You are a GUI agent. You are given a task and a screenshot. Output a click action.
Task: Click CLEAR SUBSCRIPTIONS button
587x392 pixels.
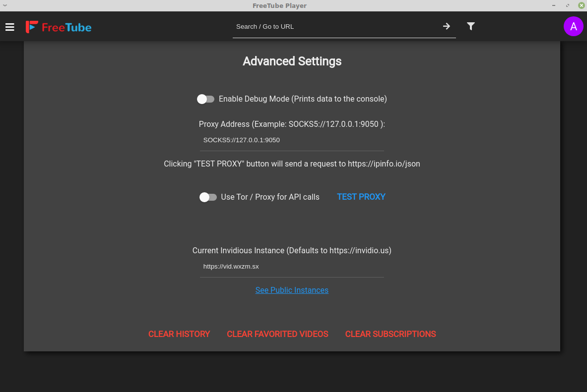pyautogui.click(x=391, y=334)
